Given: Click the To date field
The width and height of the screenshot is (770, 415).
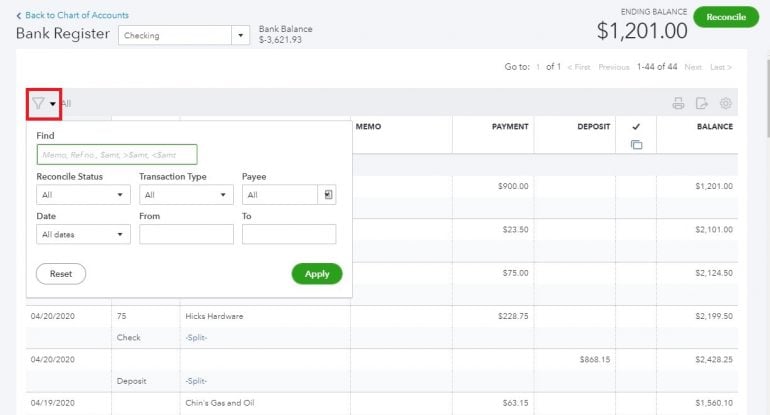Looking at the screenshot, I should (x=289, y=234).
